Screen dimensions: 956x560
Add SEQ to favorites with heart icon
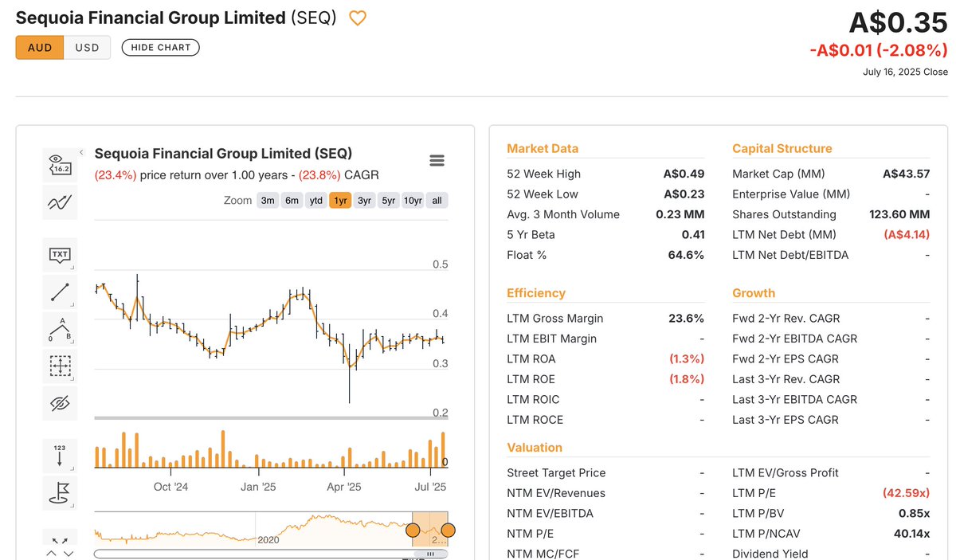click(358, 18)
